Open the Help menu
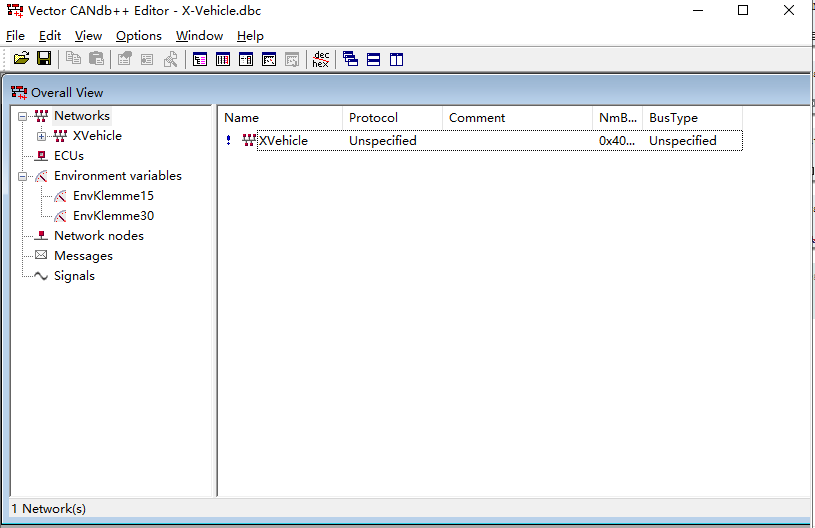Image resolution: width=815 pixels, height=528 pixels. pos(251,36)
